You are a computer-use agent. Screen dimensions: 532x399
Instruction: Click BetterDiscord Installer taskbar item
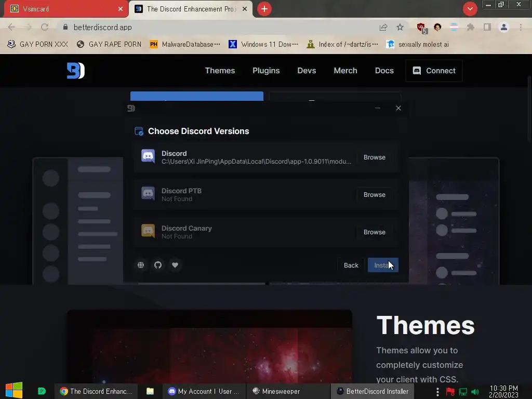[373, 391]
